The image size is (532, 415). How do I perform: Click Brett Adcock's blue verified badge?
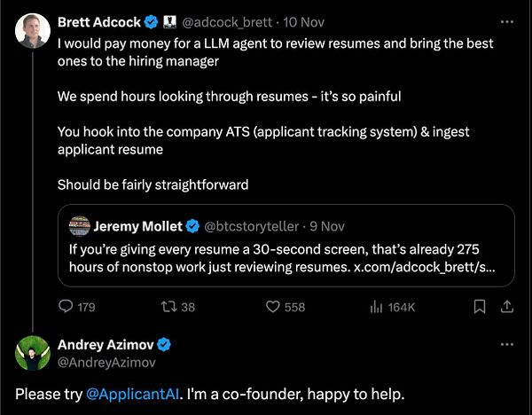pos(152,22)
